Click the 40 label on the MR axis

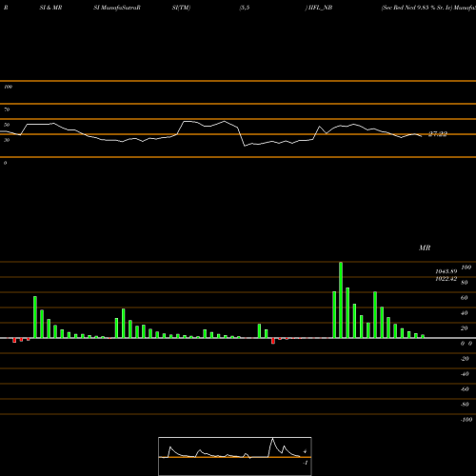point(465,313)
